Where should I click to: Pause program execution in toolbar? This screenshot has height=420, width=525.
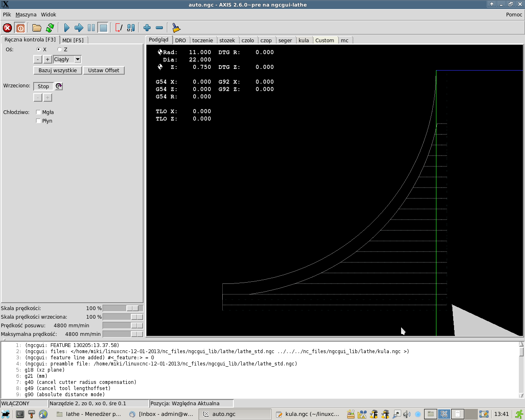tap(91, 28)
